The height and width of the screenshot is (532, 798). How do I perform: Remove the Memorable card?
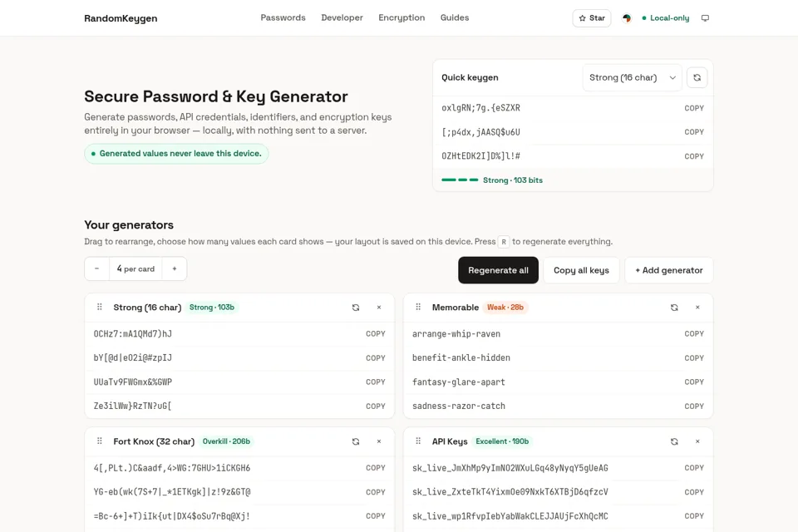697,308
